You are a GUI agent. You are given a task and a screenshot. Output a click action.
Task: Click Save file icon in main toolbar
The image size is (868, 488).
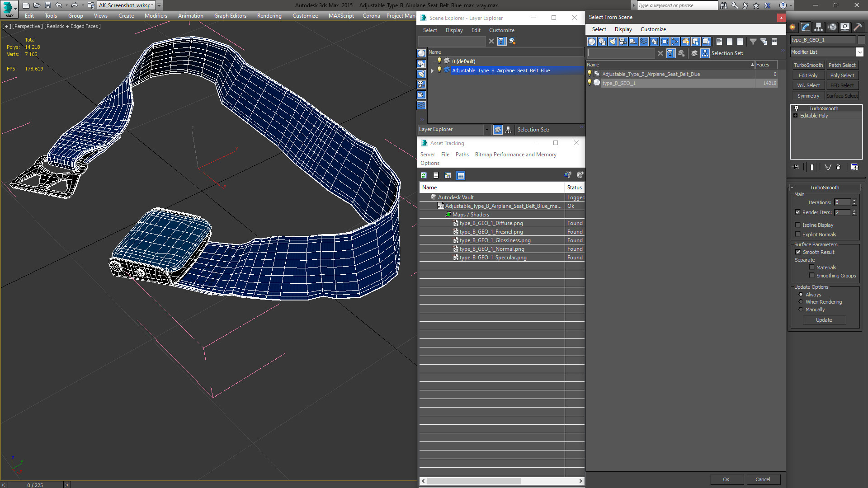47,5
